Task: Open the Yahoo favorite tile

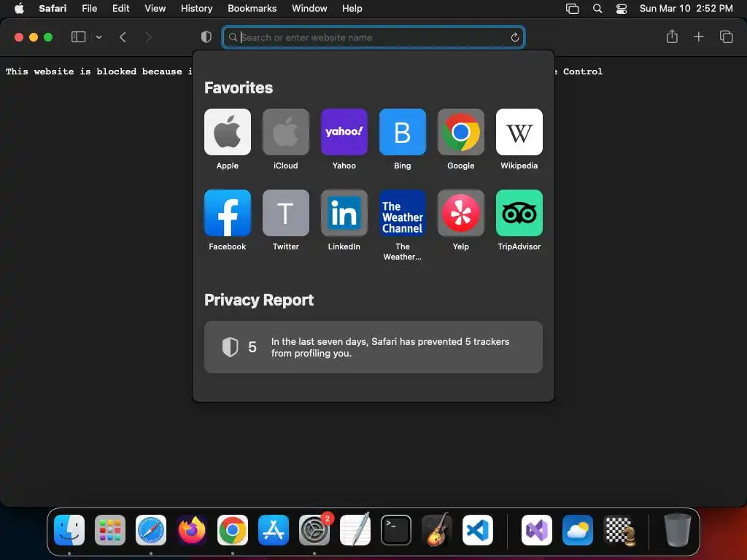Action: pos(344,132)
